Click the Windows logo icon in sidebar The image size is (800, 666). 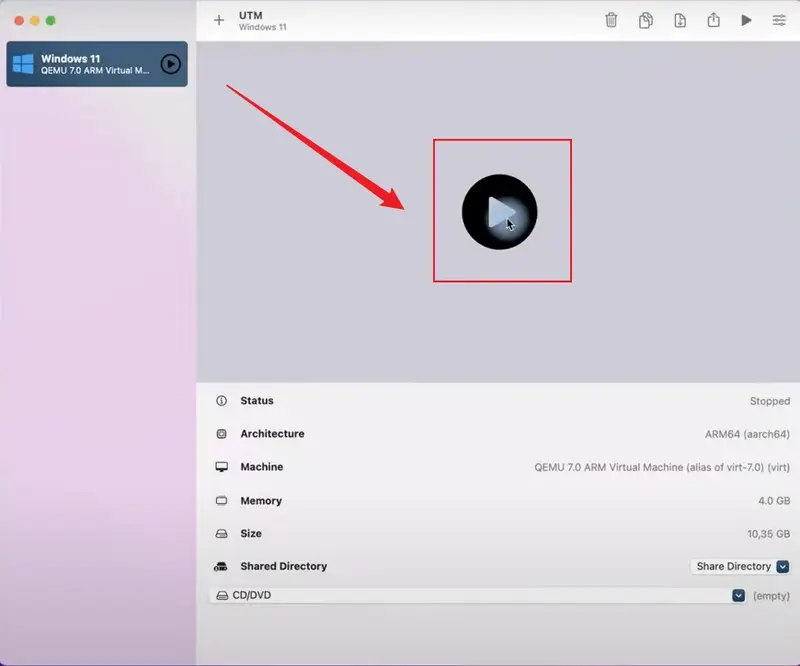(23, 64)
